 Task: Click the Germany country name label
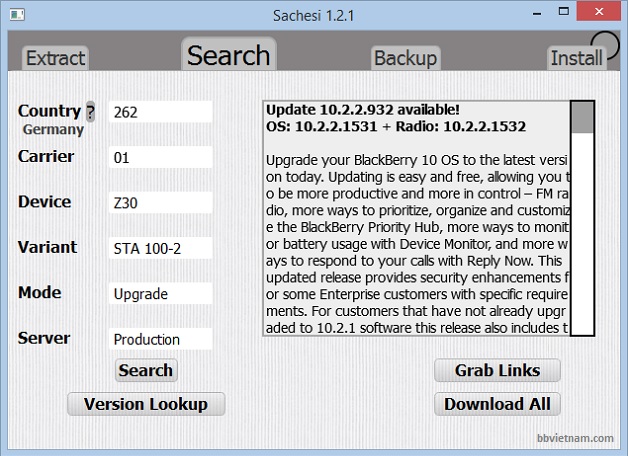coord(53,130)
